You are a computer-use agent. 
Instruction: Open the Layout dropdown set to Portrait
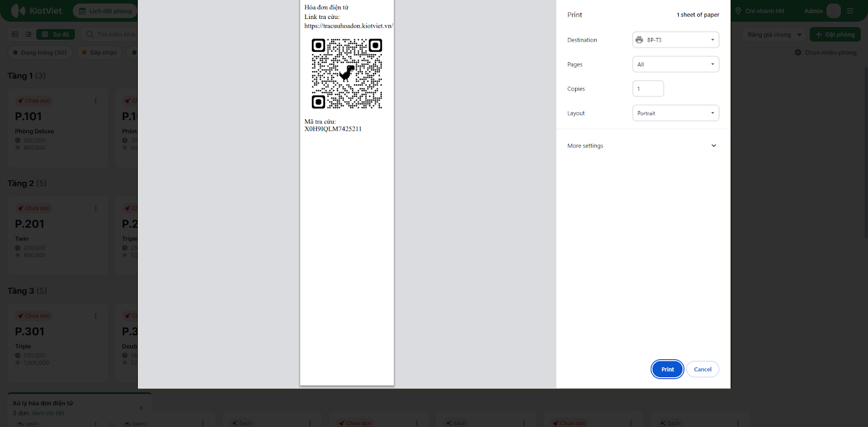click(x=675, y=113)
